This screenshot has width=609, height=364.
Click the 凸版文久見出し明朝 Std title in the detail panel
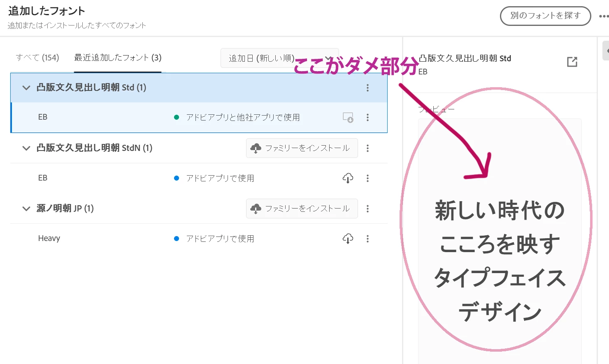click(465, 58)
